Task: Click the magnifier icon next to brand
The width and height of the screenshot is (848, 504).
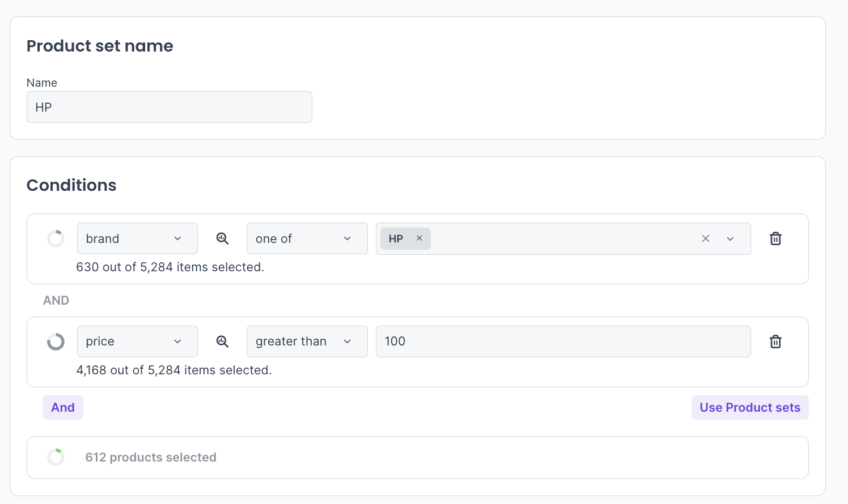Action: (222, 238)
